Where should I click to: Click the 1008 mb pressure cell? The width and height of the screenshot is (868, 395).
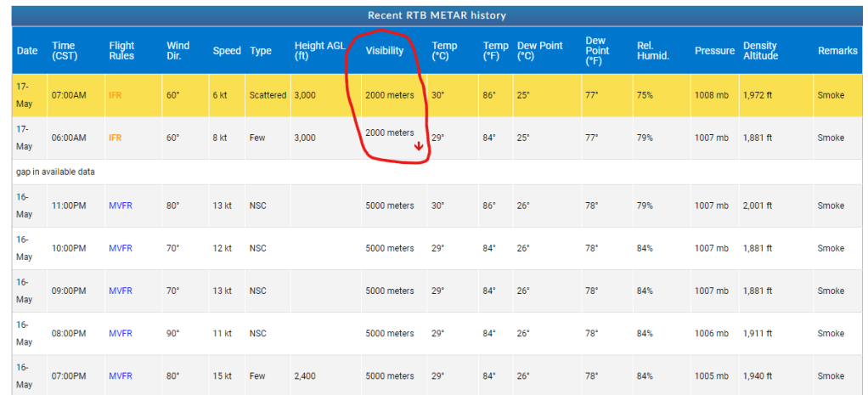click(x=711, y=95)
